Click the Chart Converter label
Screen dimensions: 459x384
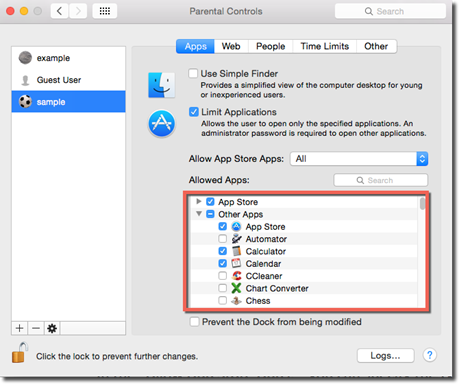(x=277, y=288)
